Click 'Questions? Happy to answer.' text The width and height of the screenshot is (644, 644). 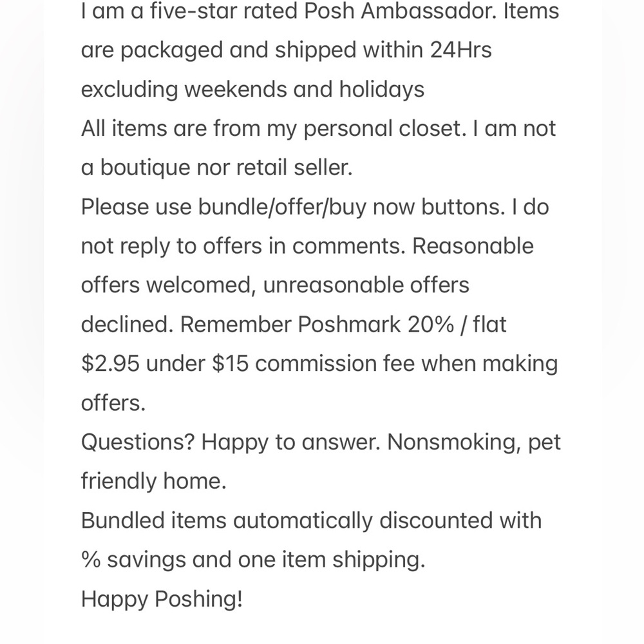click(231, 442)
